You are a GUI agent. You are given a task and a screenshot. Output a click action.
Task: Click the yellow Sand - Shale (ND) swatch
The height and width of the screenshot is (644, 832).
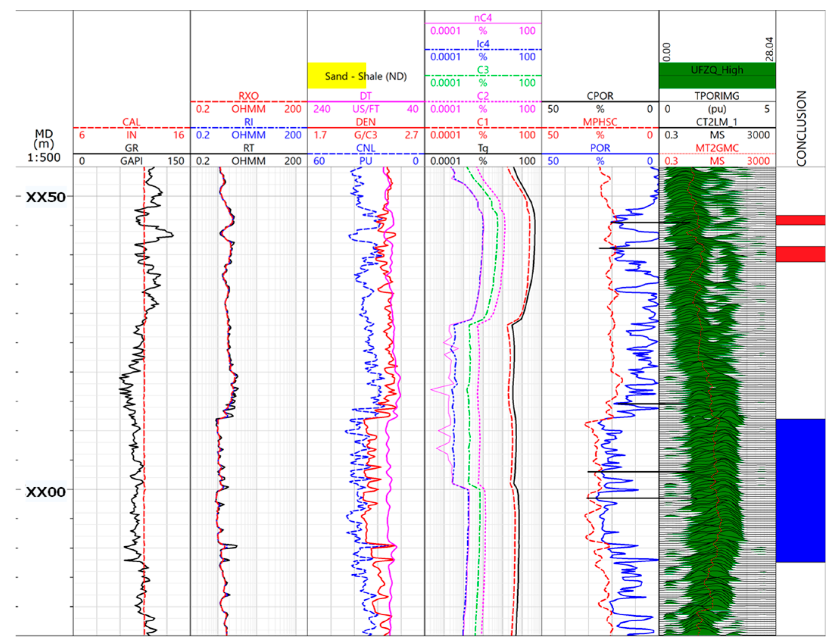click(337, 76)
